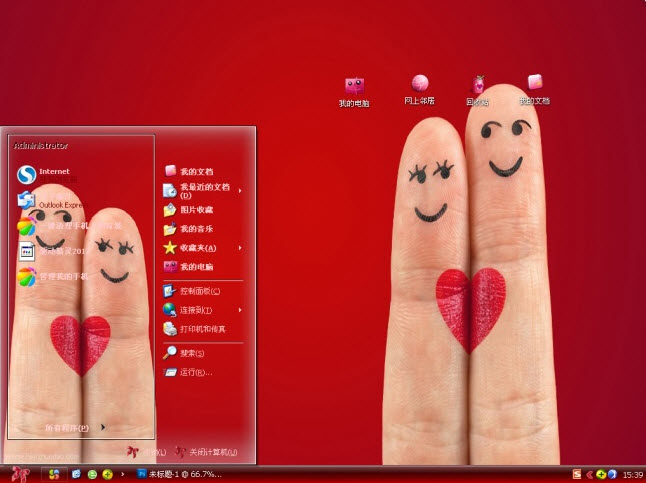Open 我的电脑 in Start menu
Screen dimensions: 646x483
(188, 267)
